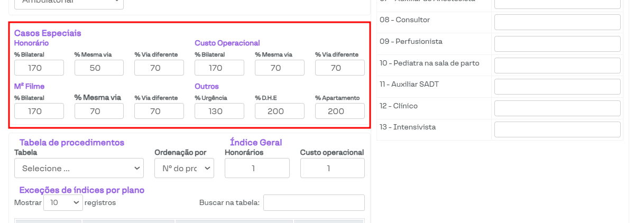Viewport: 644px width, 223px height.
Task: Focus the '08 - Consultor' input field
Action: click(x=557, y=22)
